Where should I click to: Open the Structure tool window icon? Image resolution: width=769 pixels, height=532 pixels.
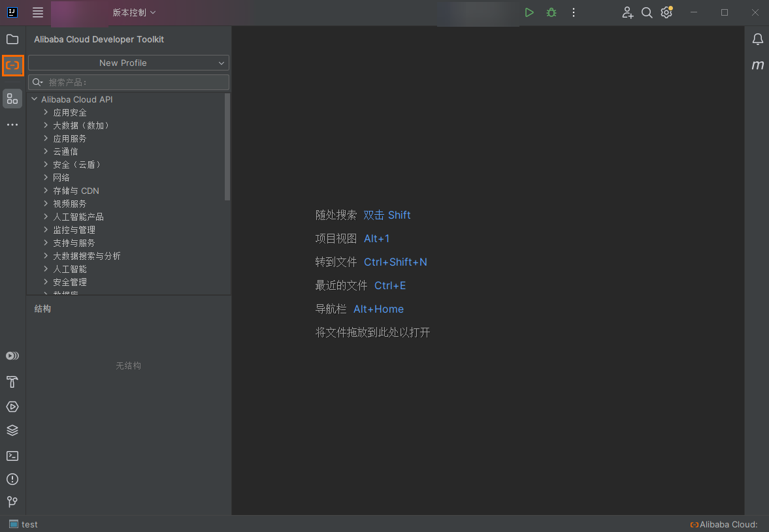[x=12, y=99]
